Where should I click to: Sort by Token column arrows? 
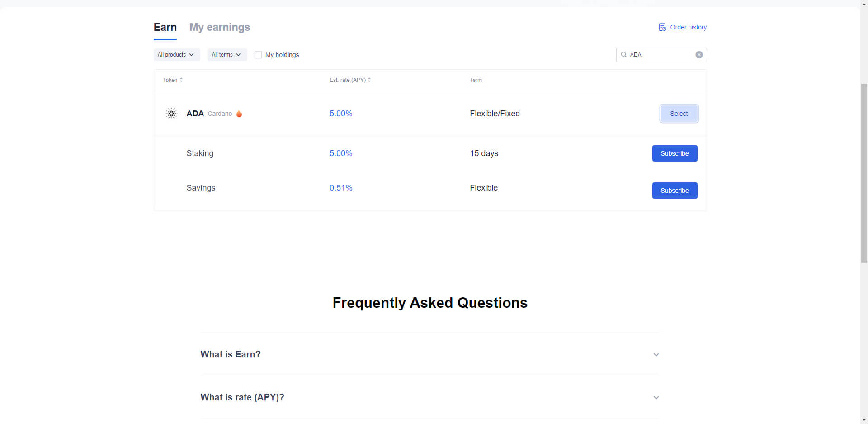click(x=181, y=80)
